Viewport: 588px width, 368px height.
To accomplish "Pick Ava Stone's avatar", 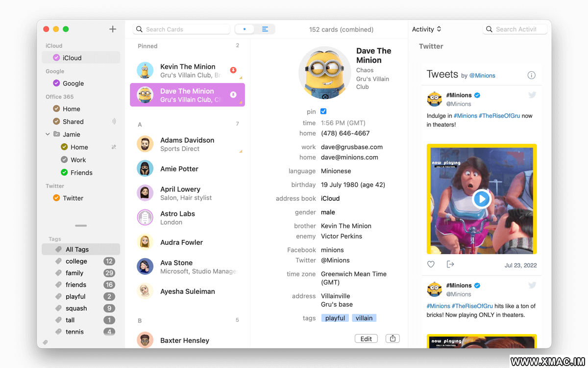I will [x=145, y=267].
